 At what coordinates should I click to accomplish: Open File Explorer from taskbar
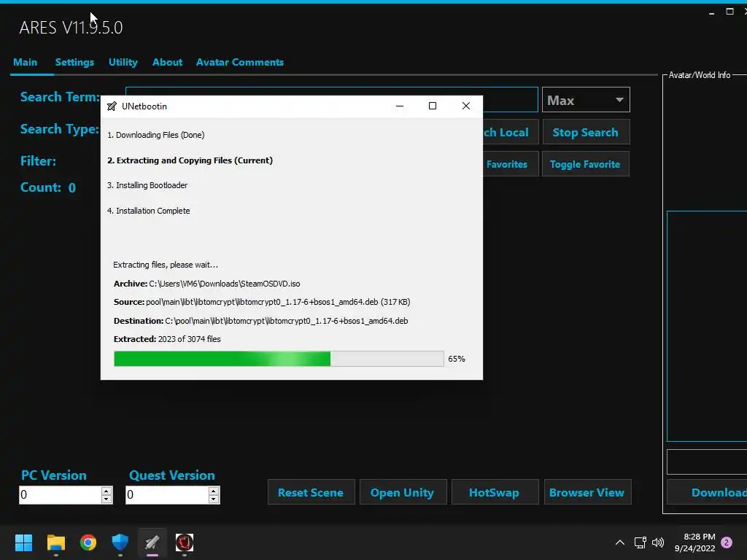point(55,542)
